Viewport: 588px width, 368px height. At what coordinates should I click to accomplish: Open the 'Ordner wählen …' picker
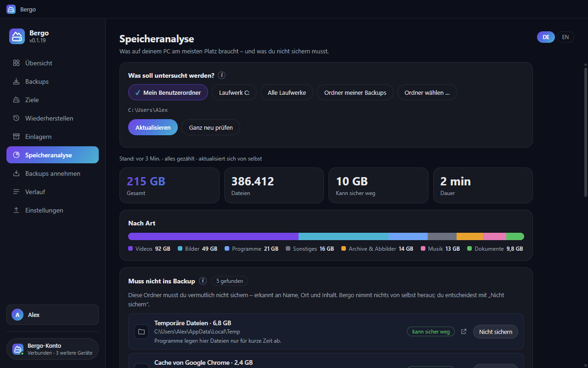coord(427,92)
